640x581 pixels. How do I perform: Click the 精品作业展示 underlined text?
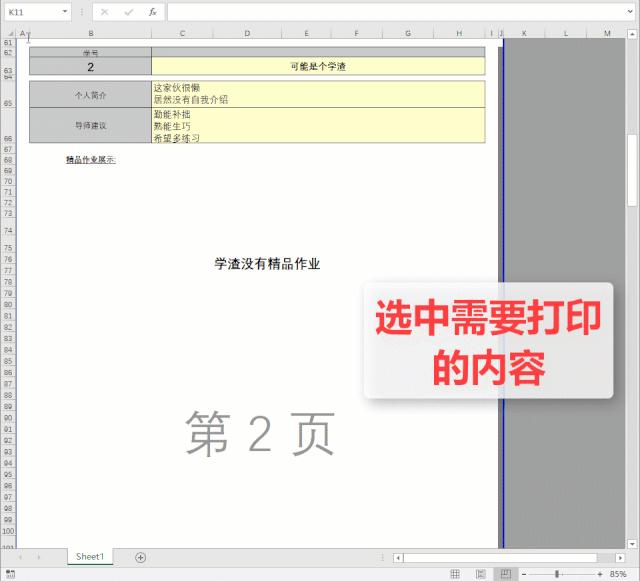tap(91, 160)
